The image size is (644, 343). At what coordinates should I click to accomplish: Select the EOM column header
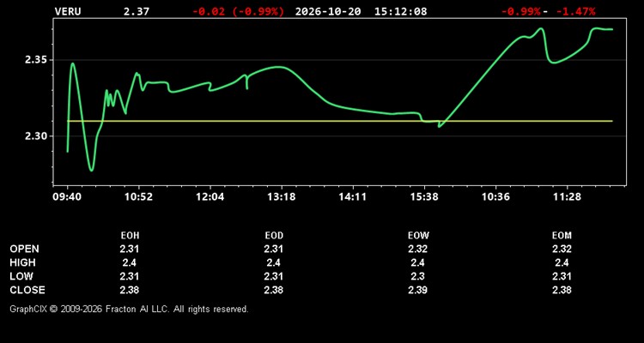pyautogui.click(x=562, y=236)
